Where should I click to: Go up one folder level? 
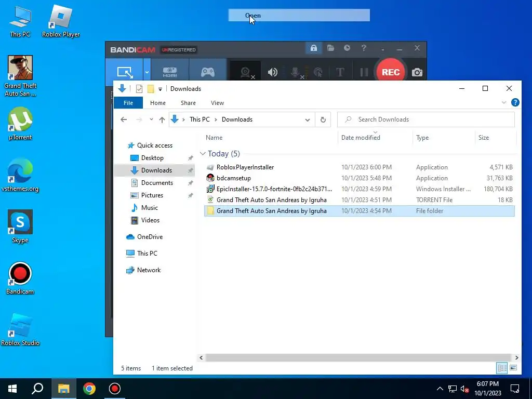point(162,119)
